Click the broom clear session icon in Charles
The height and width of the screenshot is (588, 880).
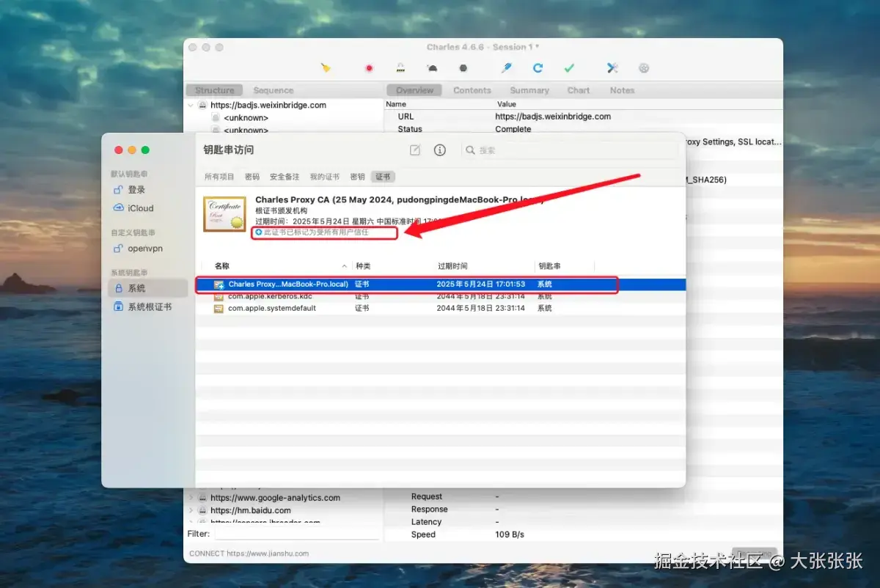326,68
